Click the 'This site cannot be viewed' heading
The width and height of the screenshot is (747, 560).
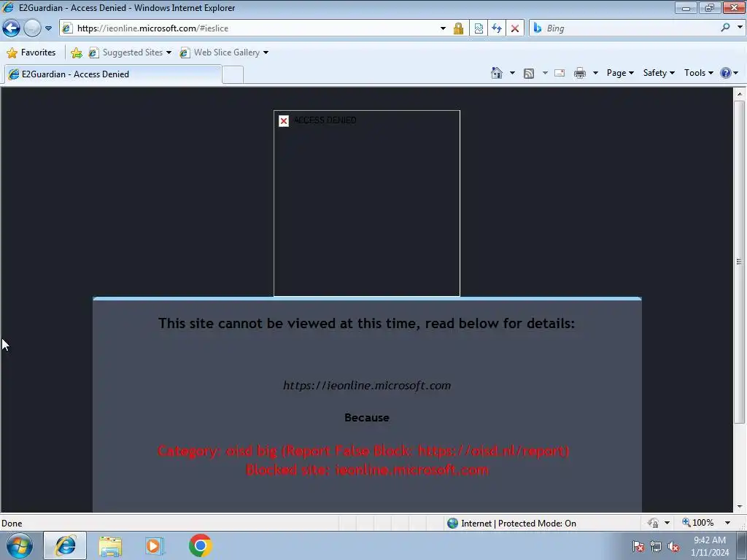(366, 323)
